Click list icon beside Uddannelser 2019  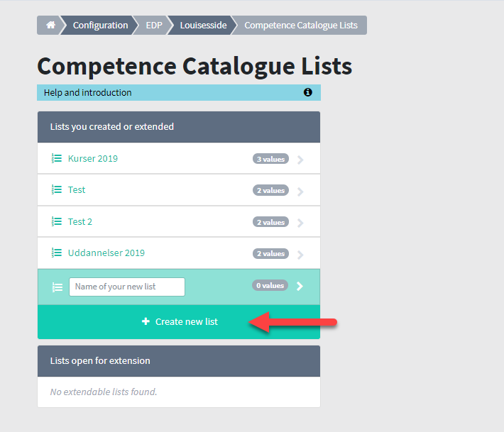[57, 253]
